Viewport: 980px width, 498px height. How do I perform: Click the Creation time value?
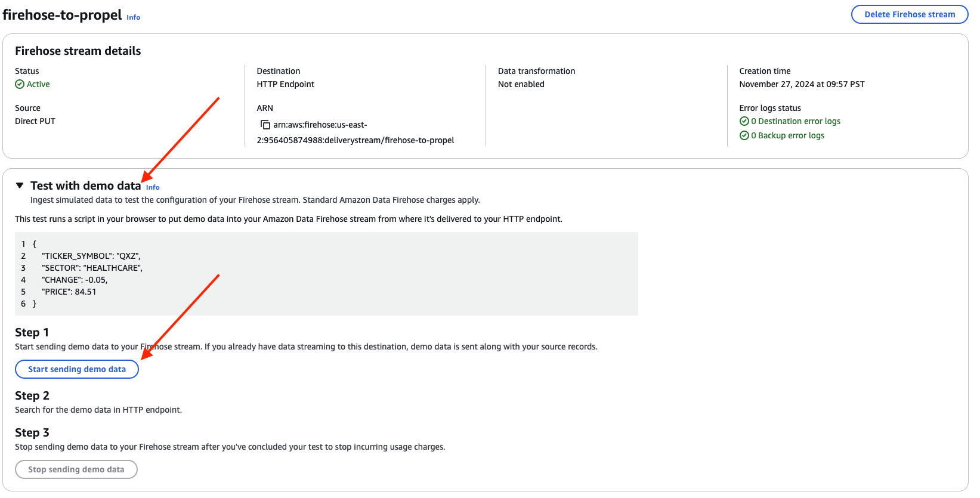[x=802, y=84]
